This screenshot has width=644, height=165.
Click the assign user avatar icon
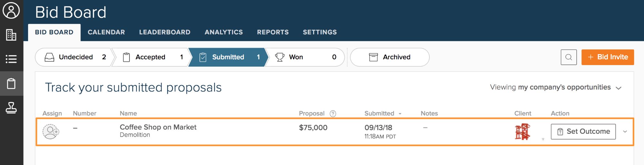tap(51, 131)
